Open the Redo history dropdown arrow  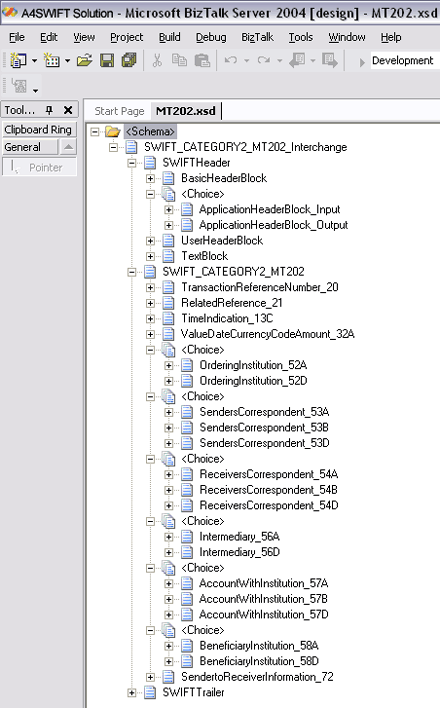tap(280, 61)
